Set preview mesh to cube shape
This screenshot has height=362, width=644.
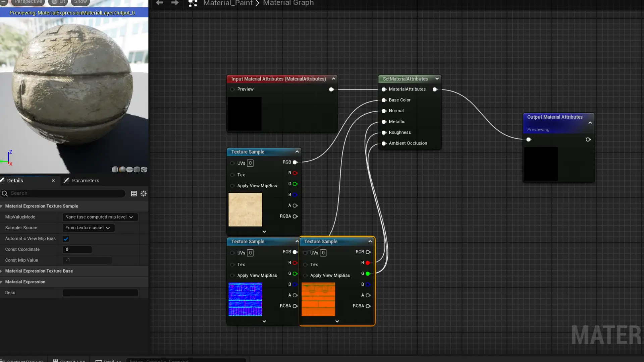point(137,170)
